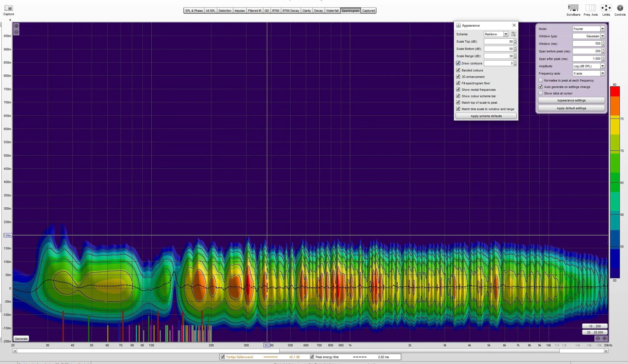Toggle Show modal frequencies checkbox
Image resolution: width=628 pixels, height=364 pixels.
pos(458,90)
